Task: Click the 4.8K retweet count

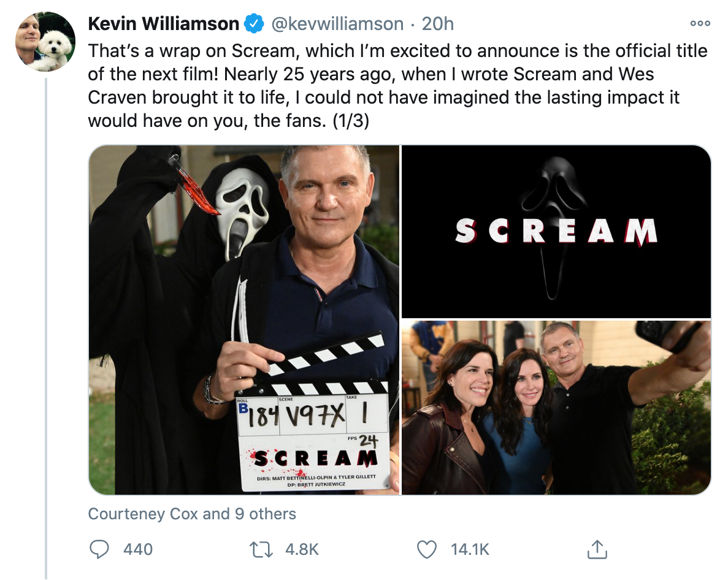Action: (x=302, y=549)
